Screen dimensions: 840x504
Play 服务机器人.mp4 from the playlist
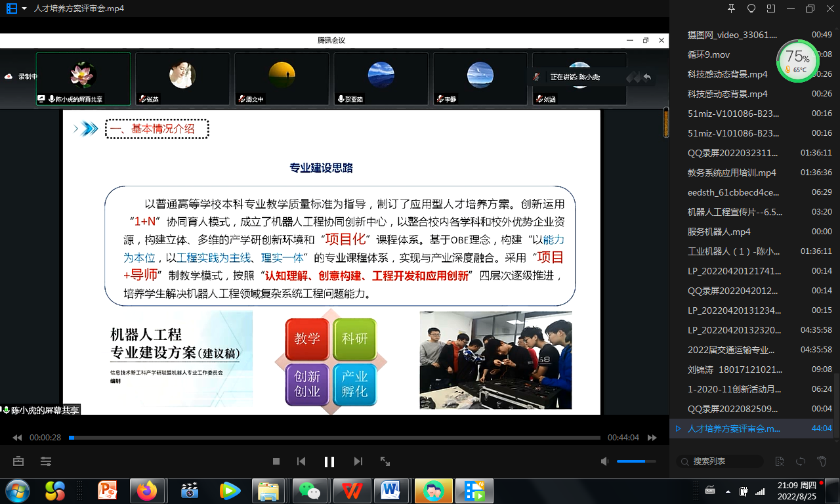pos(719,232)
